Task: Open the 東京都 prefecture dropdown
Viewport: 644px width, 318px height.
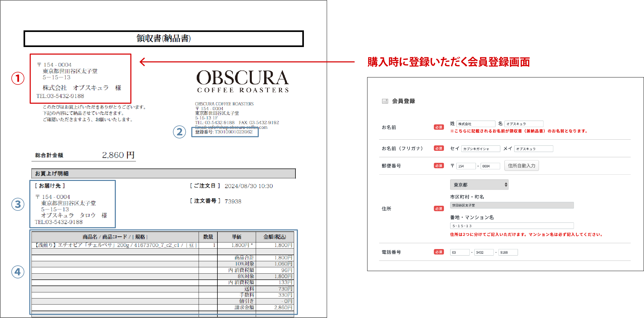Action: [x=479, y=185]
